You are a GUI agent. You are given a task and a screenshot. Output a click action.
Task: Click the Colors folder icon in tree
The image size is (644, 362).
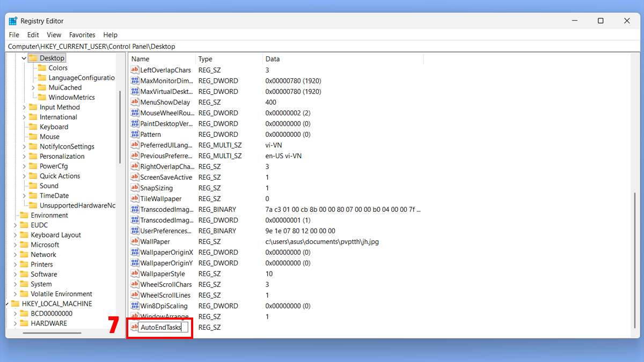point(42,68)
